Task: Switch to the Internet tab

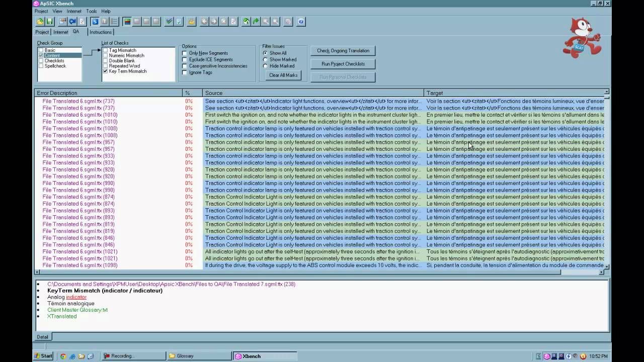Action: [x=61, y=32]
